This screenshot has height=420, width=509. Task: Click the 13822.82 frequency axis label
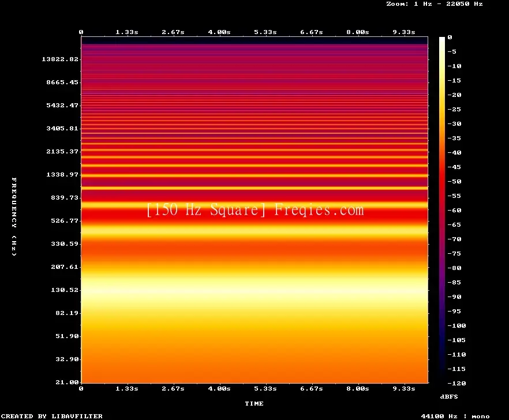[60, 59]
